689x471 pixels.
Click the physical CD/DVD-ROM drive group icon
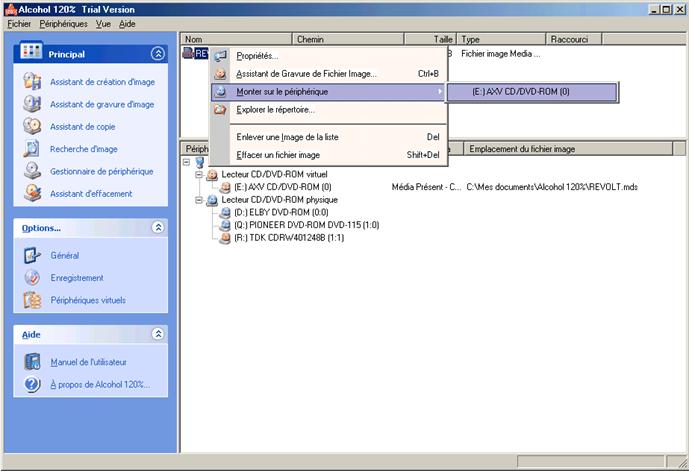coord(212,200)
